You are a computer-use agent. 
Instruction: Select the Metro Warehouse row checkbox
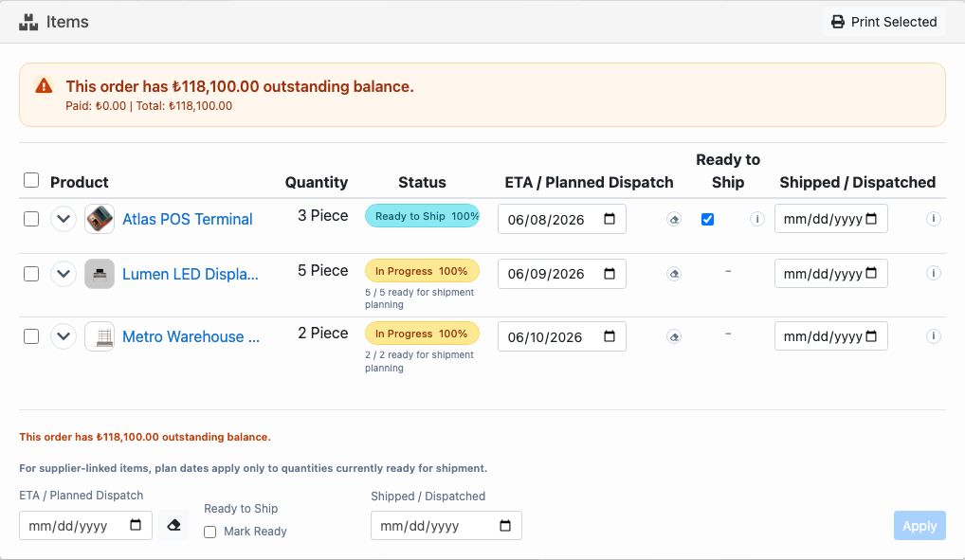[31, 336]
